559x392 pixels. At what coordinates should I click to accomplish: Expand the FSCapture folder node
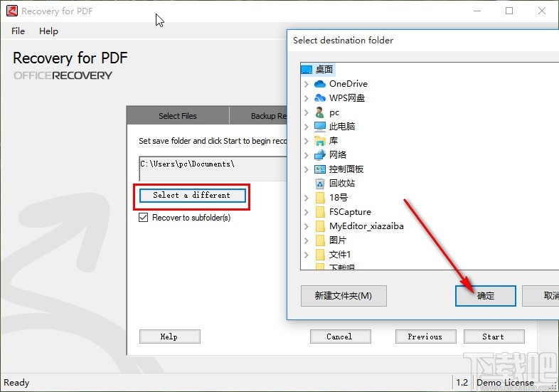click(306, 212)
